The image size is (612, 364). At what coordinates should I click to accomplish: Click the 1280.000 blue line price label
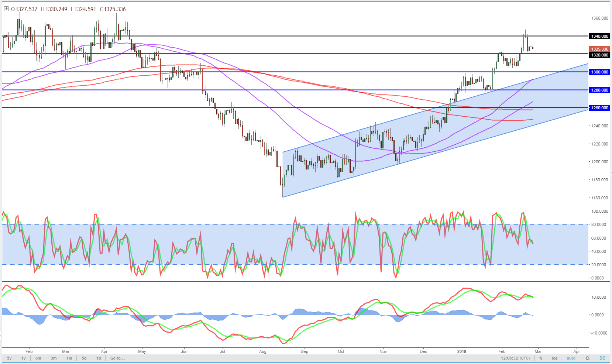(x=599, y=90)
